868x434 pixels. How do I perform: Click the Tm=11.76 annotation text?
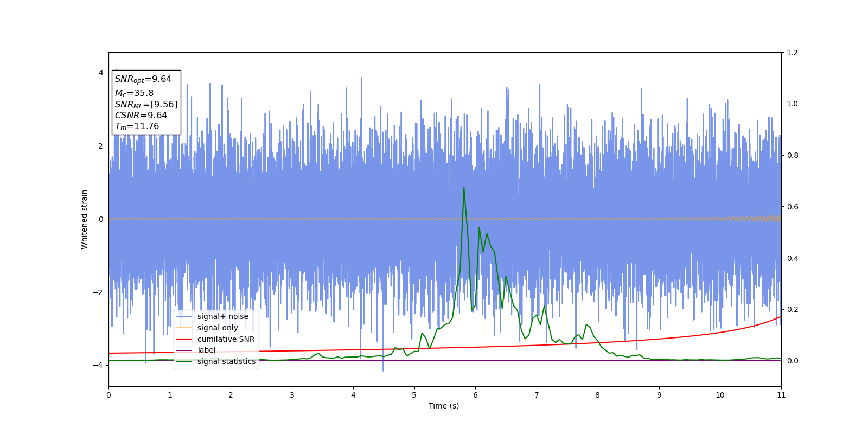point(137,126)
